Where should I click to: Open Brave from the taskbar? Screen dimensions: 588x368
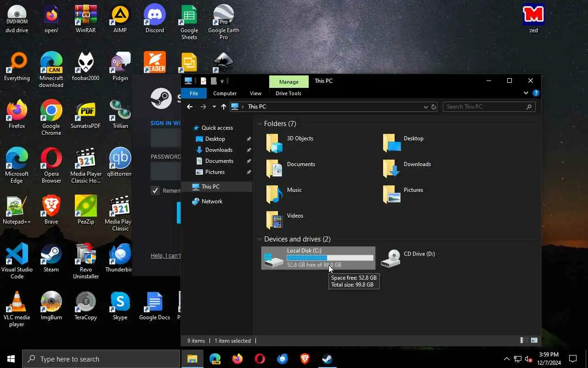[305, 359]
